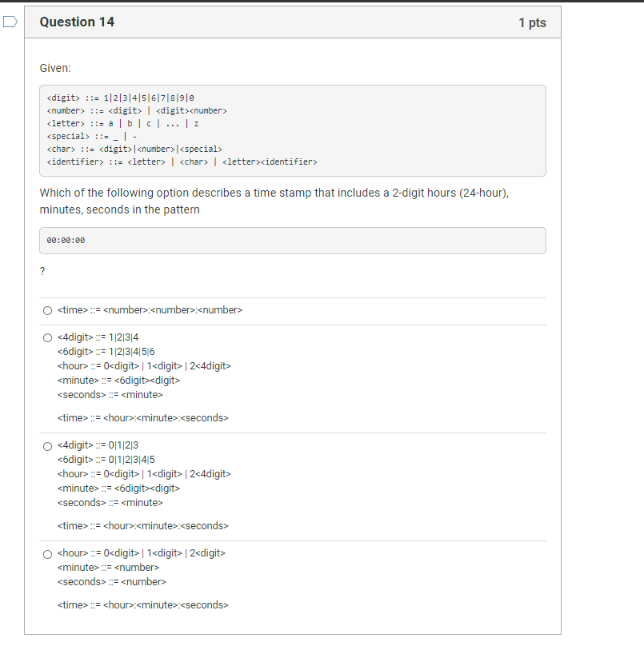
Task: Click the 1 pts label
Action: click(x=534, y=22)
